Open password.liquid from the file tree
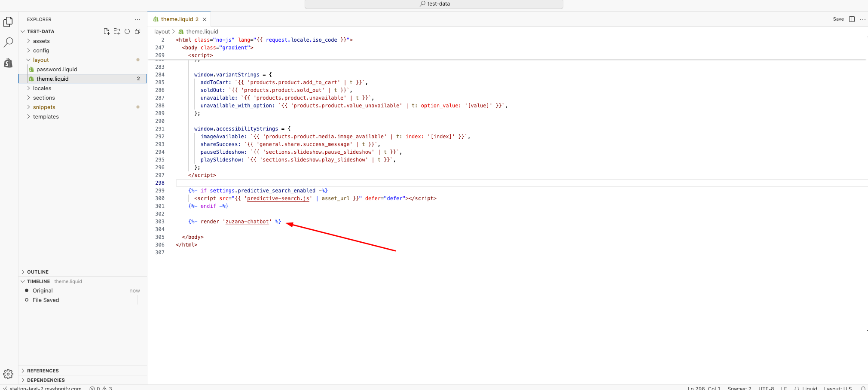Viewport: 868px width, 390px height. [57, 70]
